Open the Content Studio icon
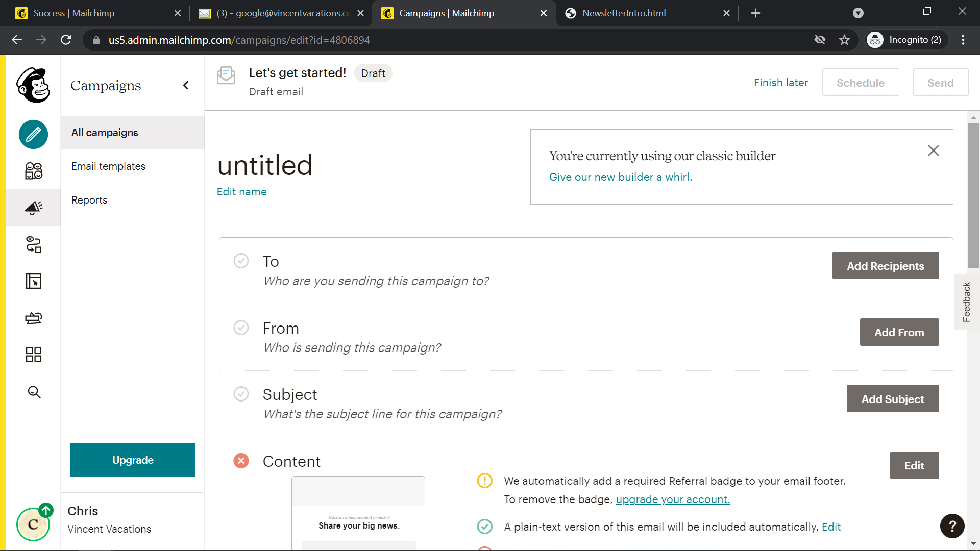 34,318
